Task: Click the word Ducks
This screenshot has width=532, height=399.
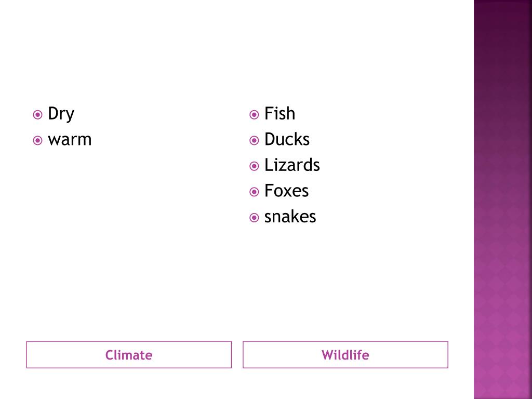Action: 287,139
